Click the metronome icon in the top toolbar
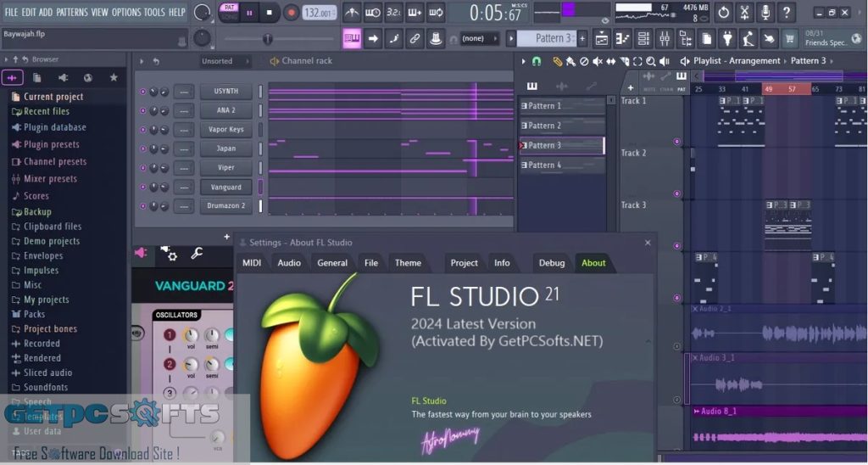 point(352,12)
